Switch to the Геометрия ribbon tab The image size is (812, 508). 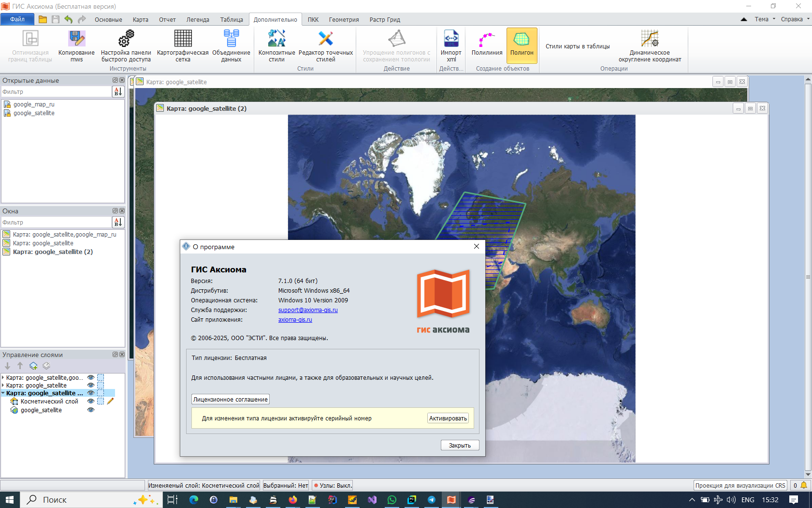point(344,20)
